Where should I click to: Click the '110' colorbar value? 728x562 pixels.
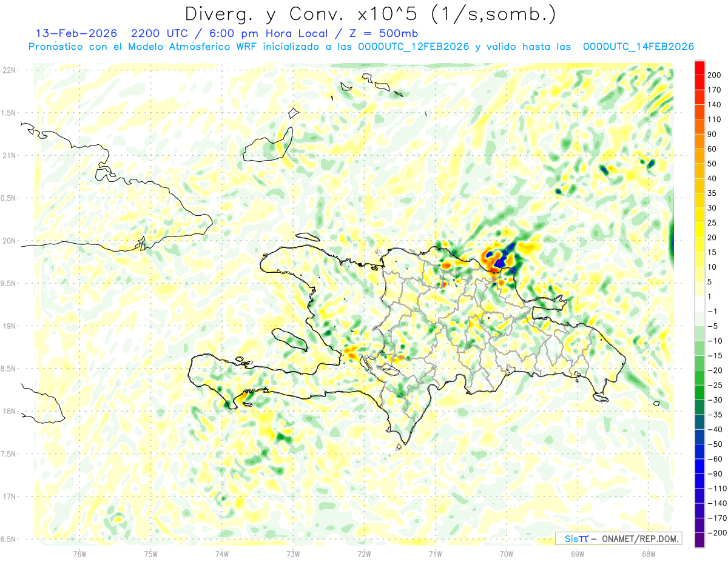click(x=715, y=119)
